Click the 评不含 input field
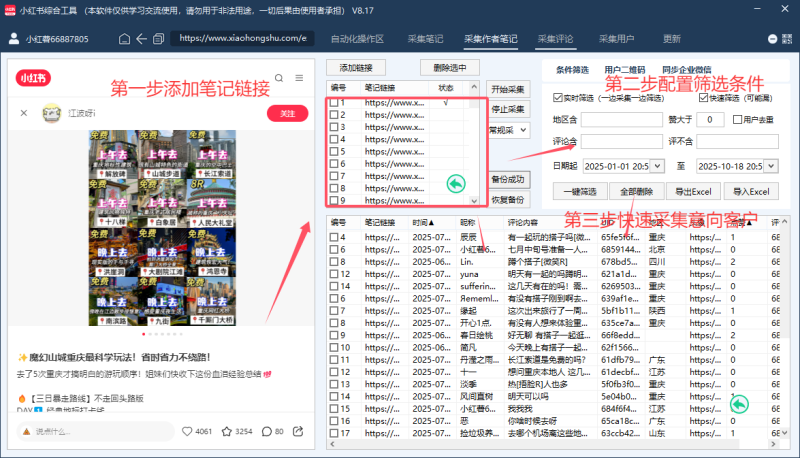Viewport: 800px width, 458px height. coord(738,141)
